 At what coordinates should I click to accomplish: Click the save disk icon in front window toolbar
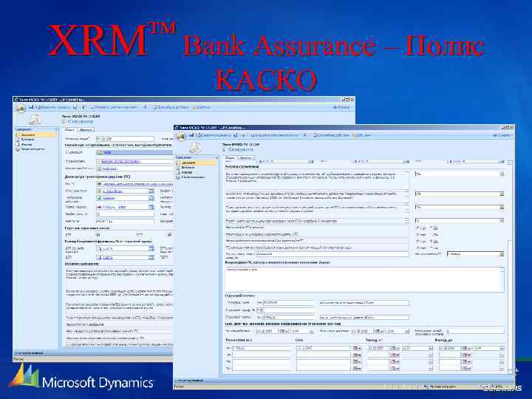(x=191, y=135)
